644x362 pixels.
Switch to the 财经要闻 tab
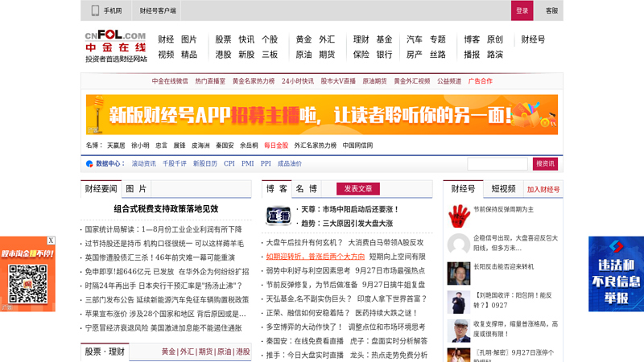pos(101,189)
